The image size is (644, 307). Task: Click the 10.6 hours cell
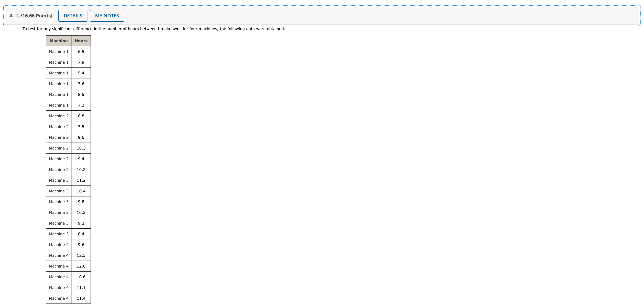tap(81, 277)
